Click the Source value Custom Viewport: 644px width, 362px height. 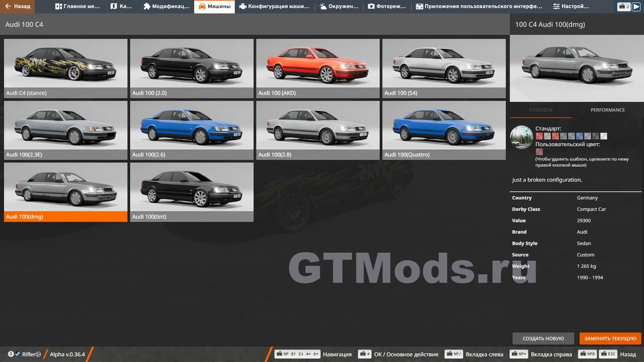586,255
